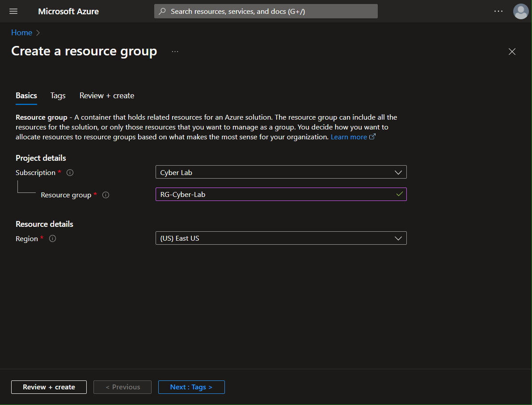Select the Basics tab

[x=26, y=96]
